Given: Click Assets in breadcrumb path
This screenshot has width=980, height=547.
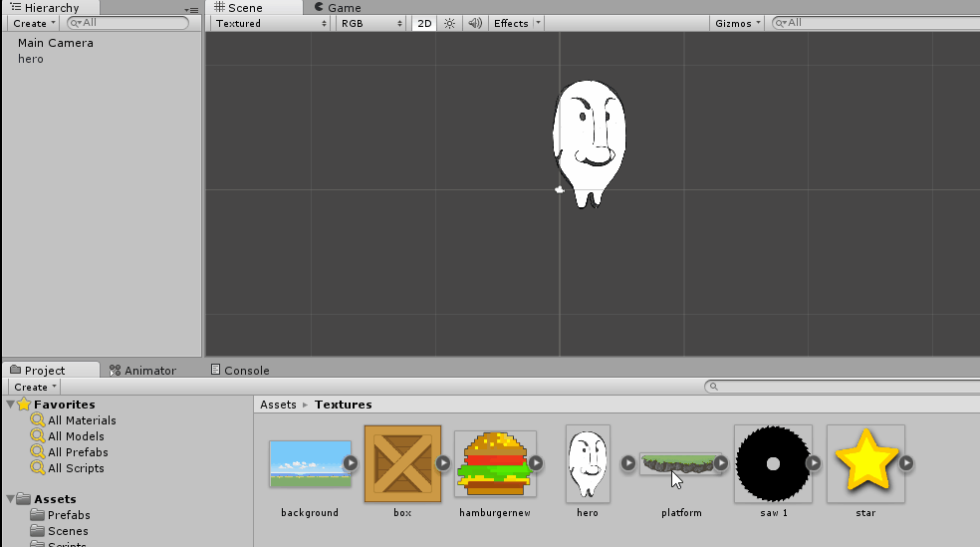Looking at the screenshot, I should point(278,405).
